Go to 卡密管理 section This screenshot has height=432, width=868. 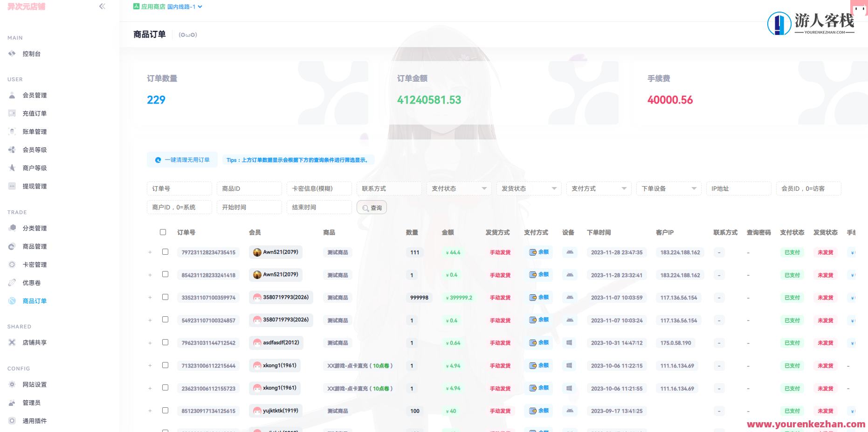34,264
